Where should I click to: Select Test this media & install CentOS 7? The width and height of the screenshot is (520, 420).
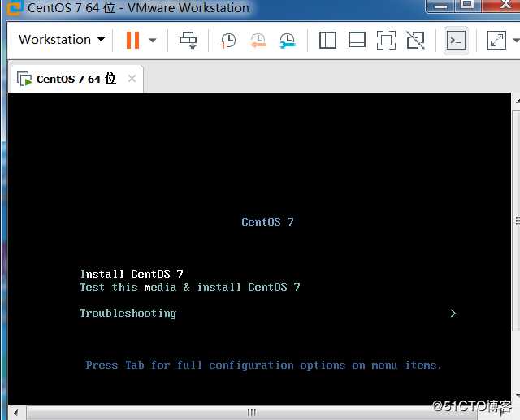pos(189,287)
